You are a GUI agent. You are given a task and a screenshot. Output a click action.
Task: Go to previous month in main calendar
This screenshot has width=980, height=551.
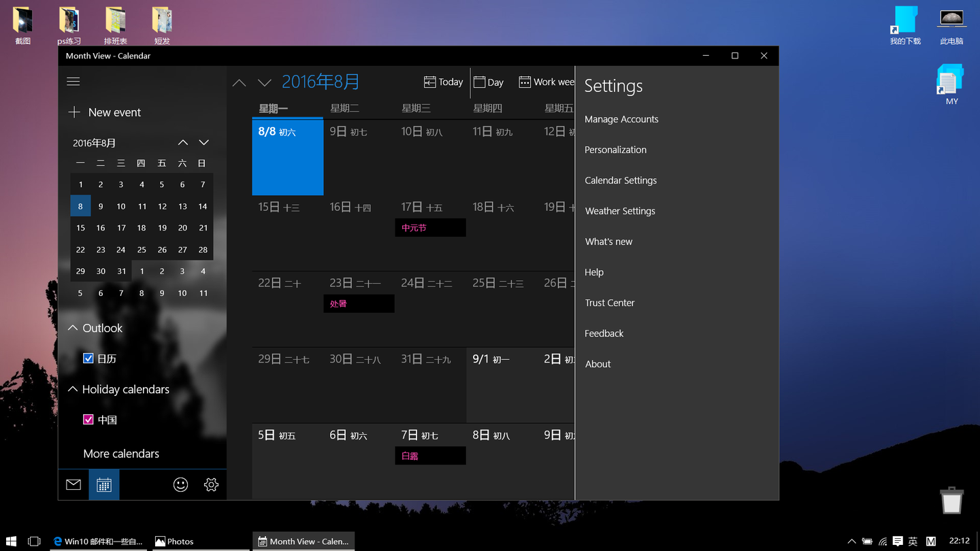point(239,82)
